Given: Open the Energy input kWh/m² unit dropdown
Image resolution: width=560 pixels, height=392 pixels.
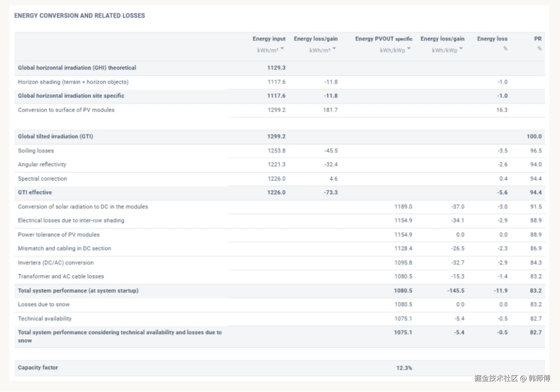Looking at the screenshot, I should pyautogui.click(x=270, y=50).
